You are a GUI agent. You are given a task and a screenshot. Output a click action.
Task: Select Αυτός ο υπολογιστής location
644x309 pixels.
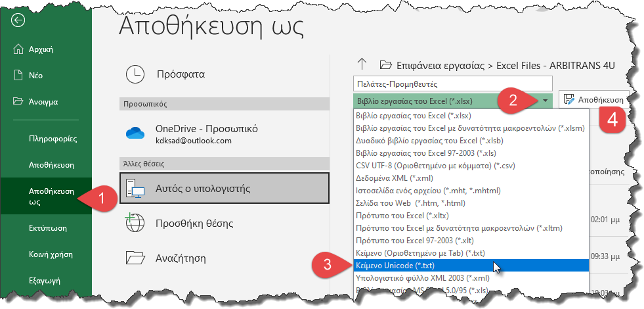(225, 188)
